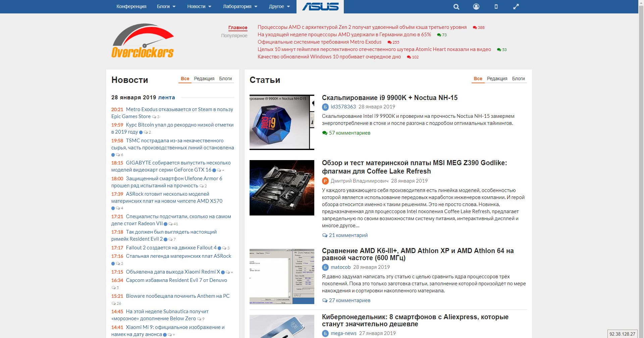644x338 pixels.
Task: Open the AMD K6-III+ comparison article title
Action: 418,254
